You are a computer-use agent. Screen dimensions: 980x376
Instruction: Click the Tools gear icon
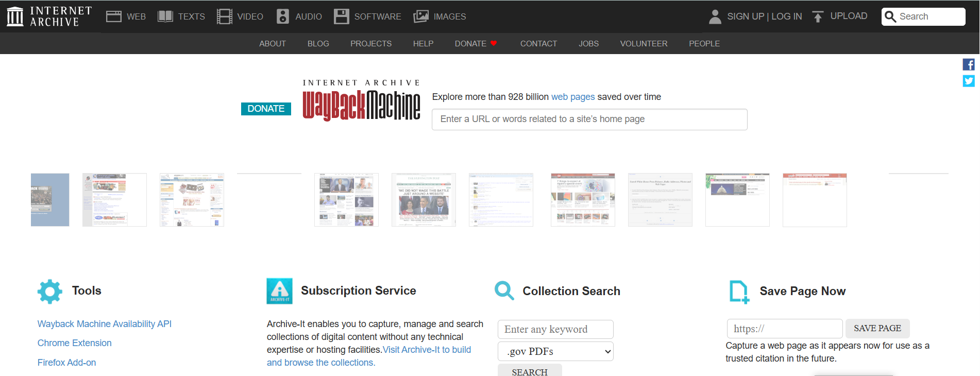pos(50,291)
